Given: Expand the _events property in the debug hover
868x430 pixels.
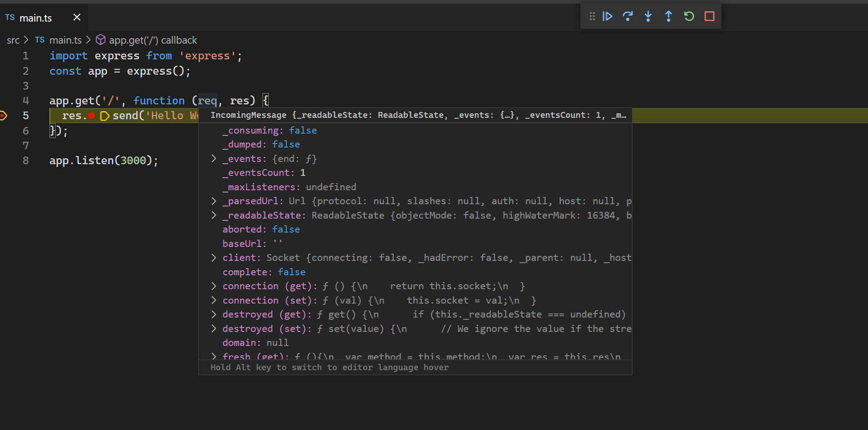Looking at the screenshot, I should pyautogui.click(x=213, y=159).
